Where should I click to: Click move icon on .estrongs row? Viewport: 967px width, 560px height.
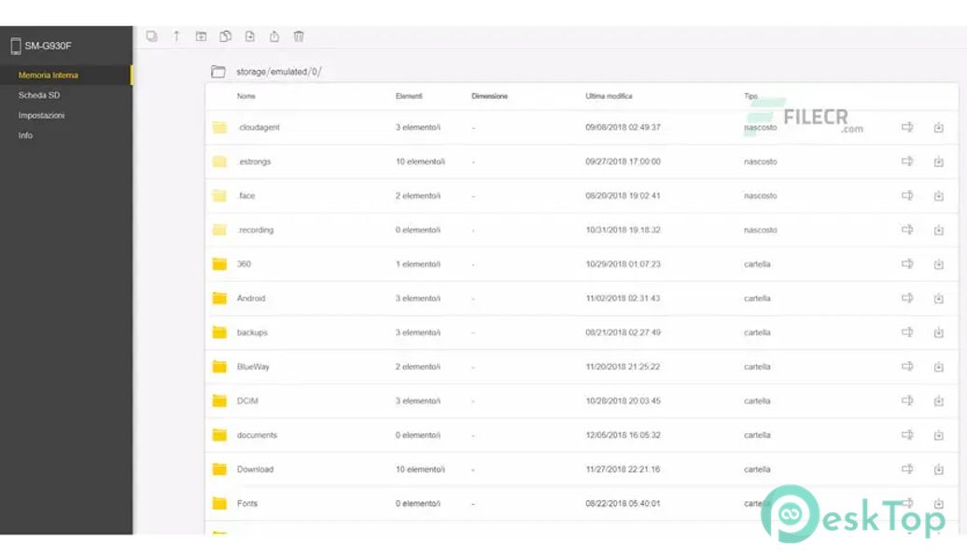click(907, 161)
